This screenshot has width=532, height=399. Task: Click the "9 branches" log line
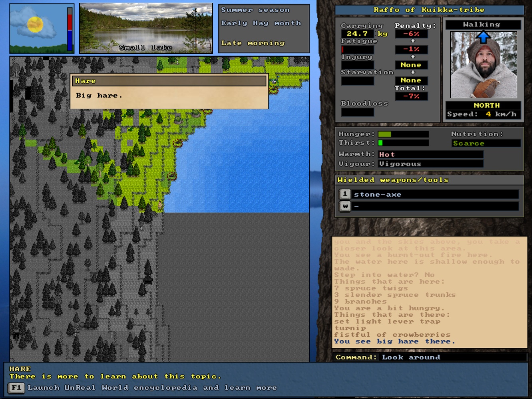360,302
